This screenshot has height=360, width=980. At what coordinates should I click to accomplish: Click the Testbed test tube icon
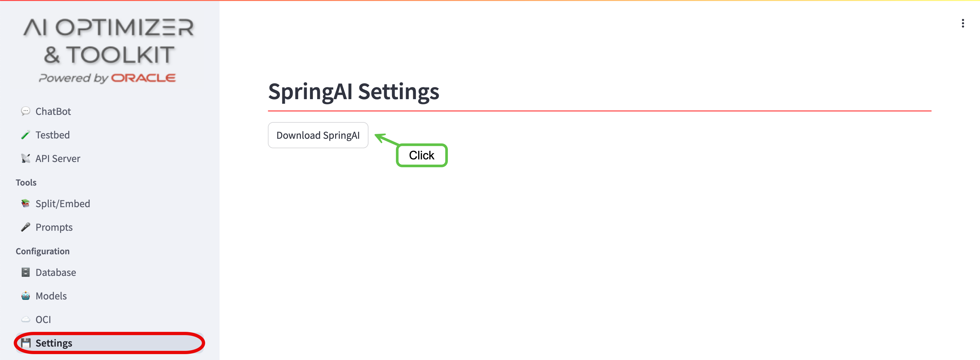pyautogui.click(x=25, y=135)
